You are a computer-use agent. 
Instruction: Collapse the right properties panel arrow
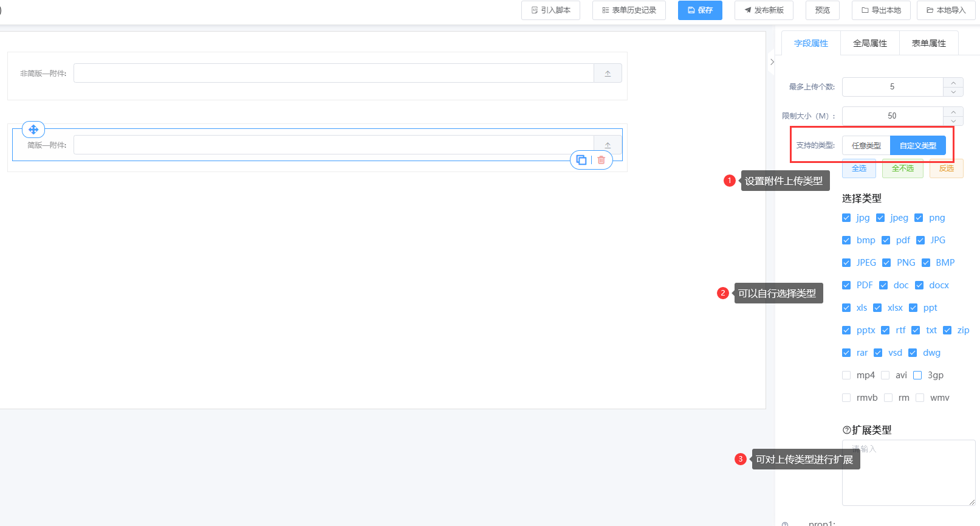[x=772, y=62]
